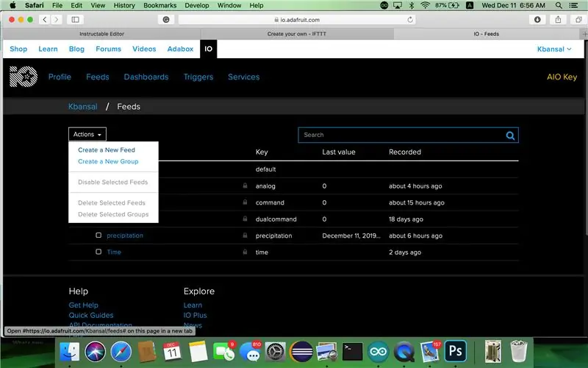Open the Safari History menu
The width and height of the screenshot is (588, 368).
point(124,5)
